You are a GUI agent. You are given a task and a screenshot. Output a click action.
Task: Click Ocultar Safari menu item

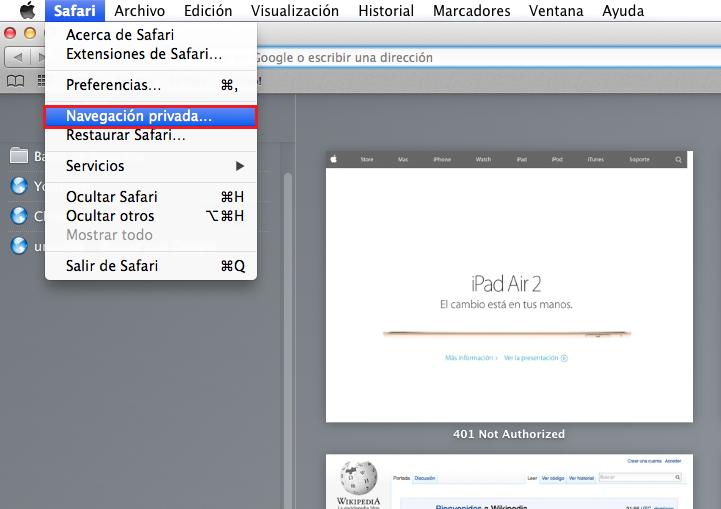coord(150,197)
